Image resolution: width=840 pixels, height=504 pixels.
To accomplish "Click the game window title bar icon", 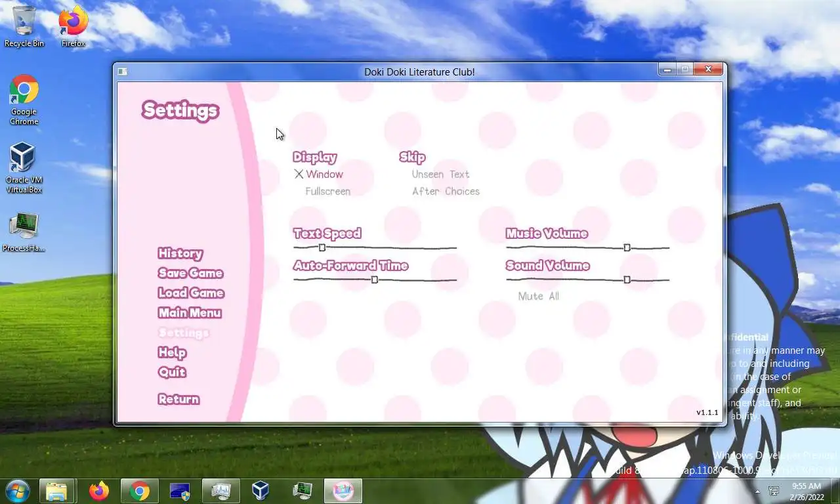I will [x=122, y=72].
